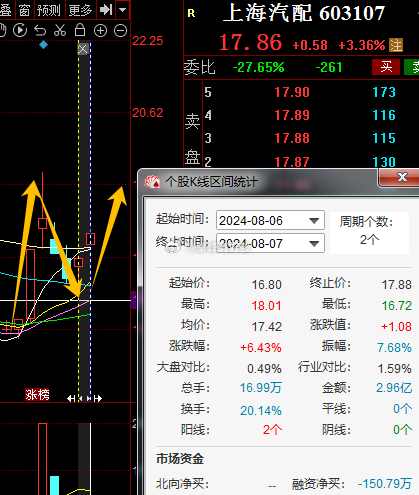Screen dimensions: 419x495
Task: Click the 涨榜 label on chart
Action: click(x=37, y=395)
